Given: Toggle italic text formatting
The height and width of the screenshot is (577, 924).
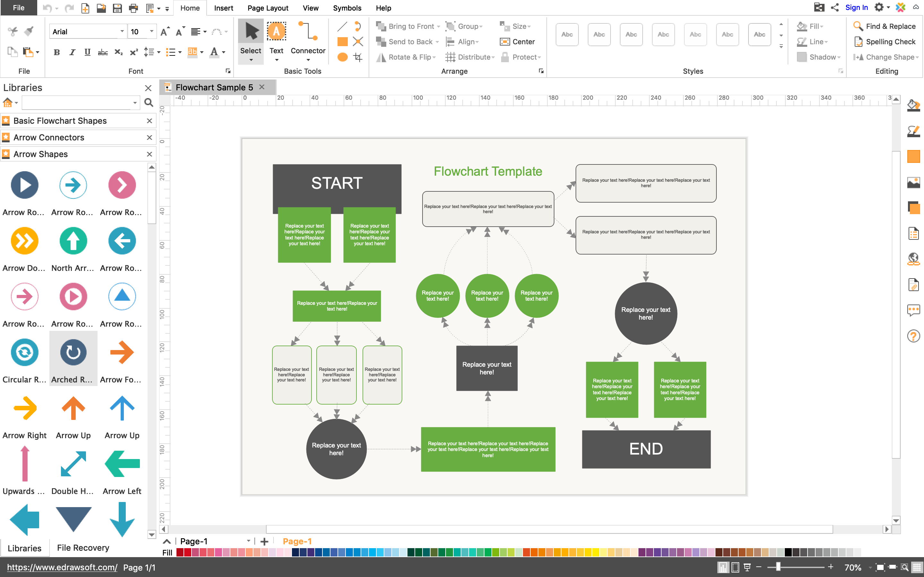Looking at the screenshot, I should [72, 52].
